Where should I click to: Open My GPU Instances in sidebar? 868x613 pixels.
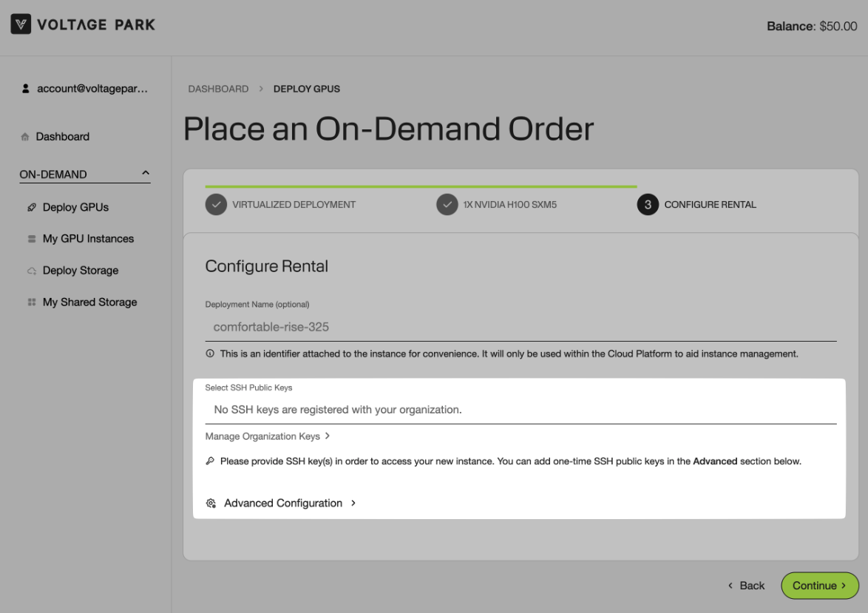pos(88,239)
